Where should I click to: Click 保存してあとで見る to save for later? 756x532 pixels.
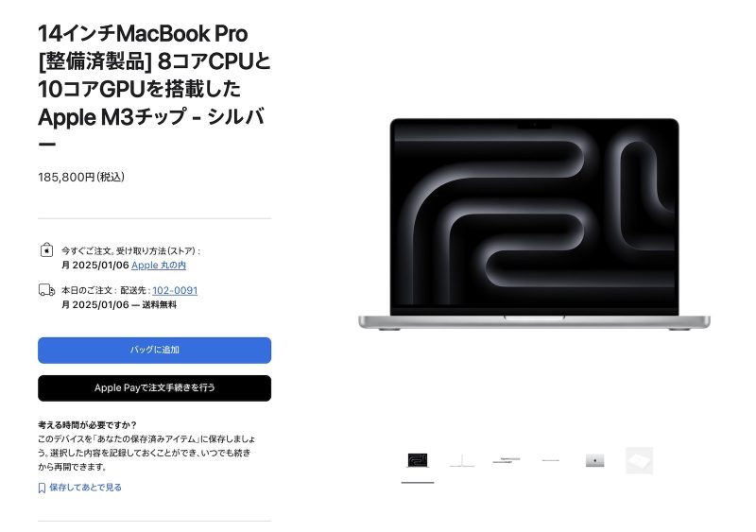[x=85, y=488]
